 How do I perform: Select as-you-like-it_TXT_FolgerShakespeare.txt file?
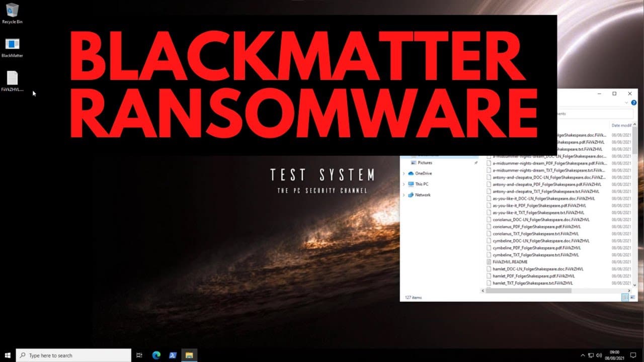point(535,213)
